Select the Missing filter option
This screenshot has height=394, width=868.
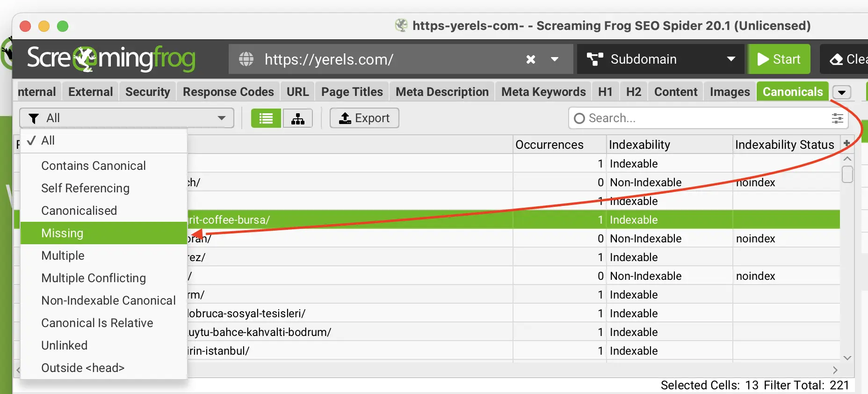(x=104, y=233)
